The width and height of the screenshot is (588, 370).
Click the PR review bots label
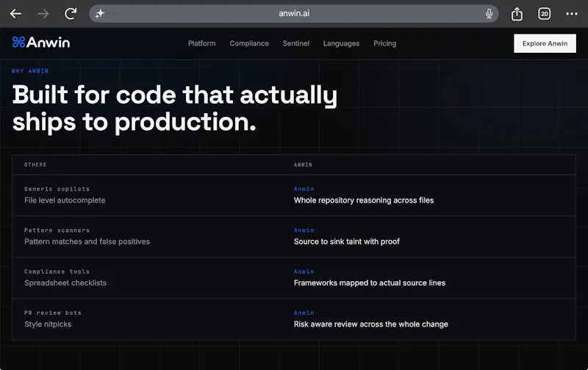pyautogui.click(x=53, y=312)
